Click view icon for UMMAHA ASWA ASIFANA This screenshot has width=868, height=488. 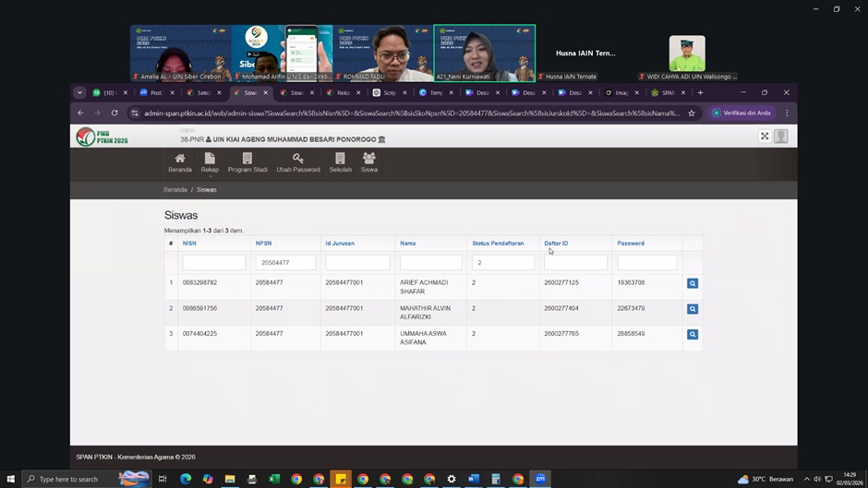(x=693, y=335)
